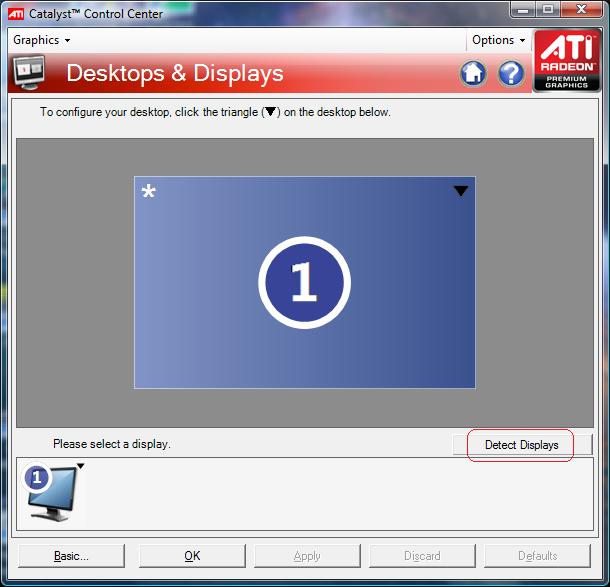
Task: Click the circled number 1 on desktop
Action: (x=304, y=283)
